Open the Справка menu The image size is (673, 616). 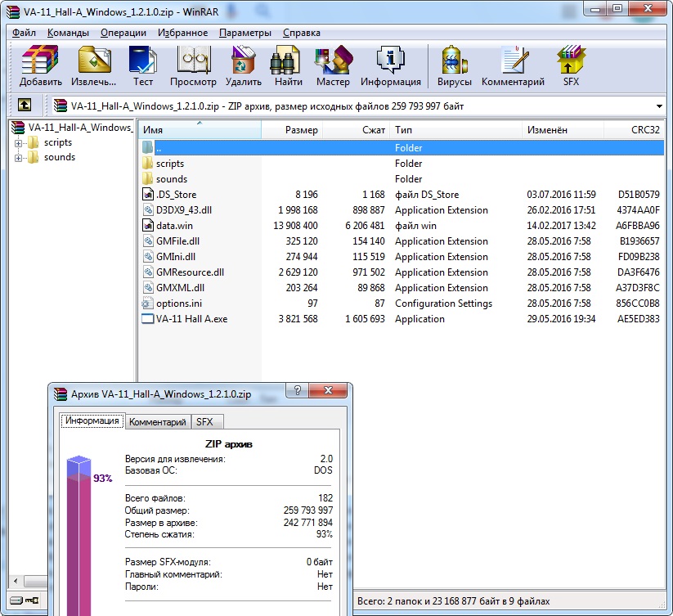tap(301, 33)
